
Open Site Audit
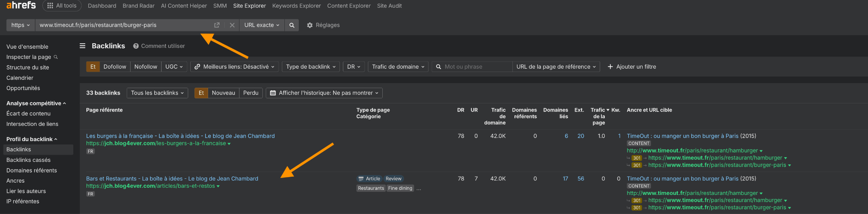(x=389, y=6)
